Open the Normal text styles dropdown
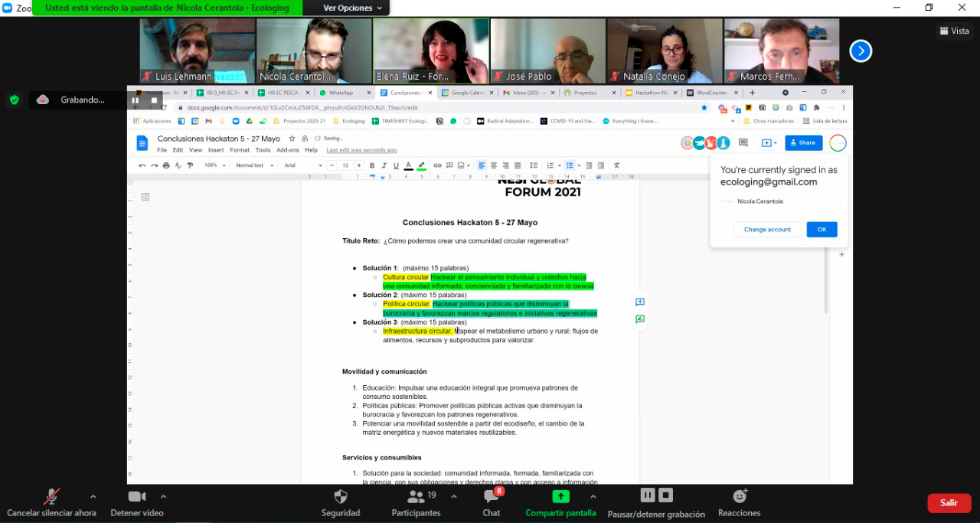The height and width of the screenshot is (523, 980). tap(254, 165)
